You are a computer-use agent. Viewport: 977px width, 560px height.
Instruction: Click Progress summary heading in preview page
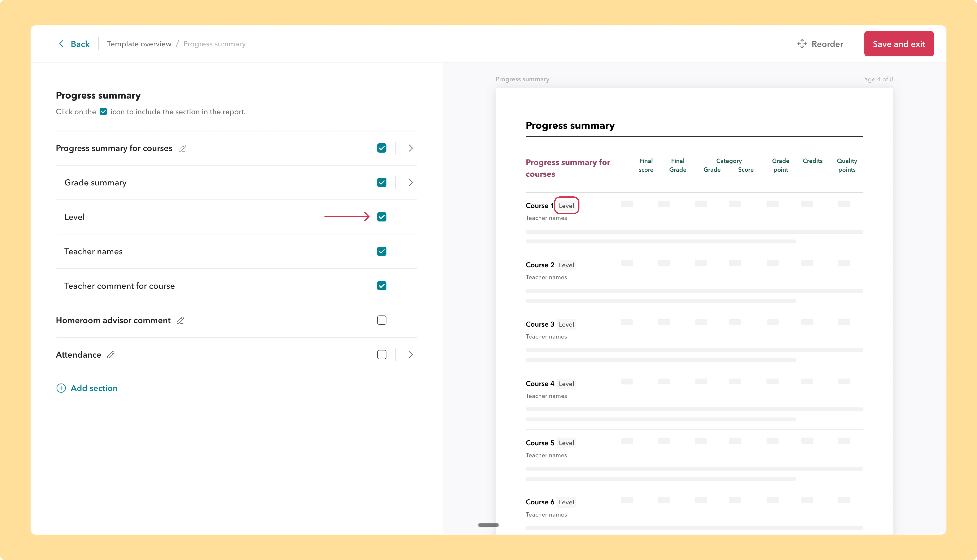[x=570, y=125]
